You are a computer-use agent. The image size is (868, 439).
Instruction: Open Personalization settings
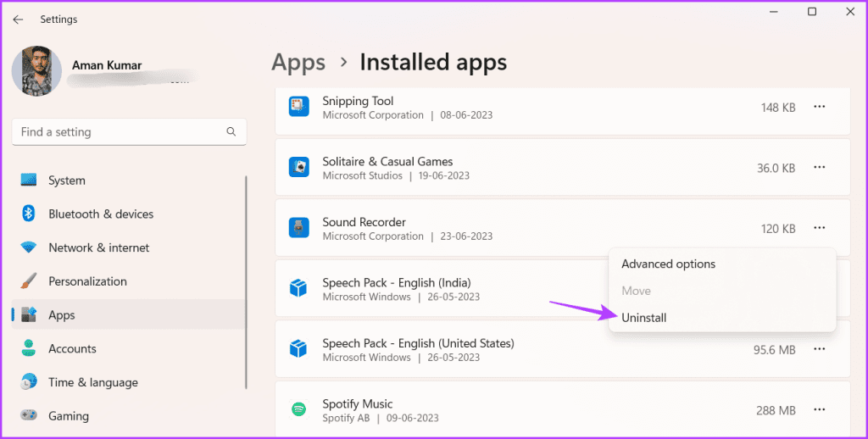pyautogui.click(x=129, y=281)
